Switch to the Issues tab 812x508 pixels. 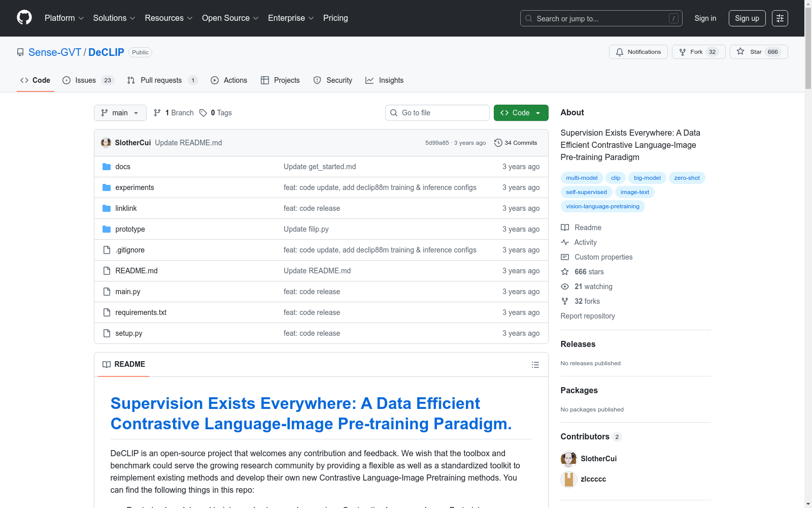click(x=88, y=80)
